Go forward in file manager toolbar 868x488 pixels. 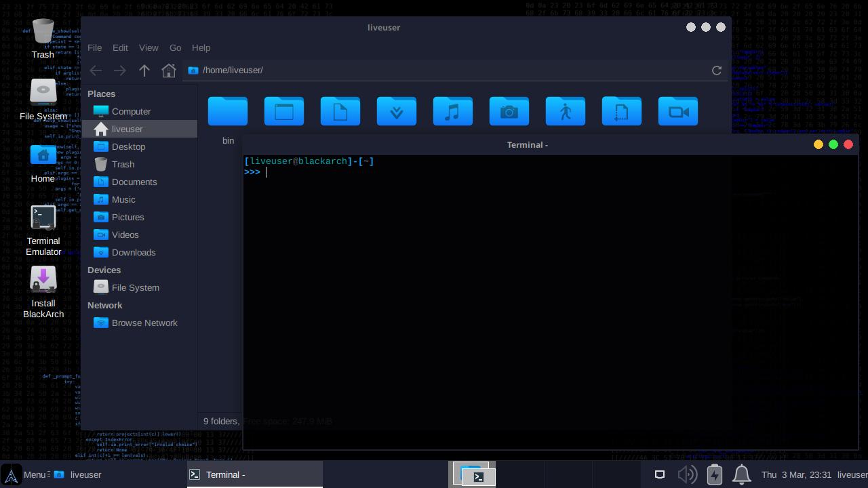point(120,70)
